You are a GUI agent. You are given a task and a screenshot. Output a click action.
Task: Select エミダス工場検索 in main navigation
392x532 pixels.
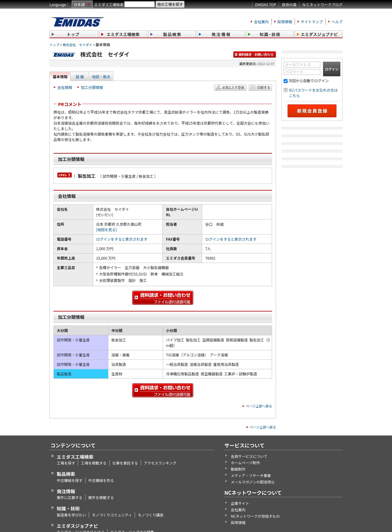tap(123, 34)
